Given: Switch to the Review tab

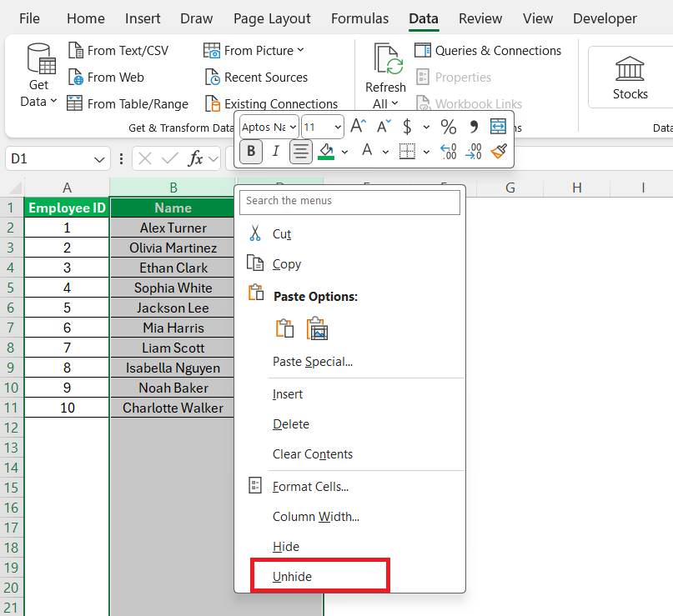Looking at the screenshot, I should (480, 18).
